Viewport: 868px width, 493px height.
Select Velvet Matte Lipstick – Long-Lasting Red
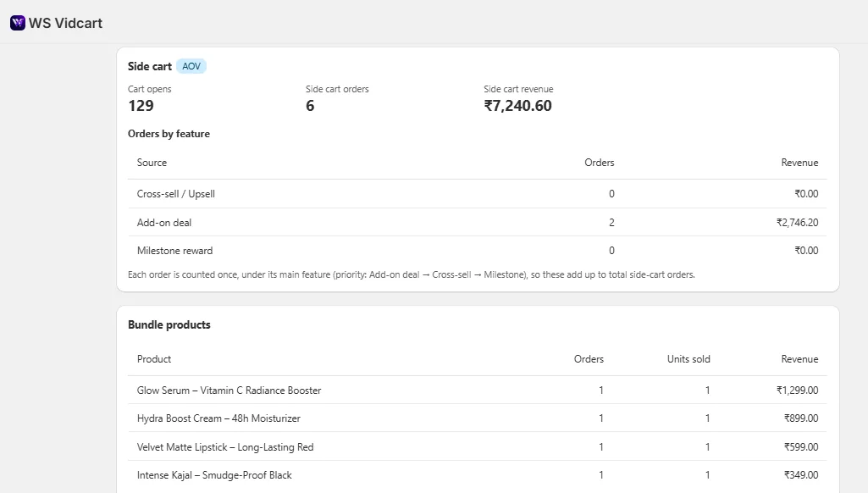(225, 447)
